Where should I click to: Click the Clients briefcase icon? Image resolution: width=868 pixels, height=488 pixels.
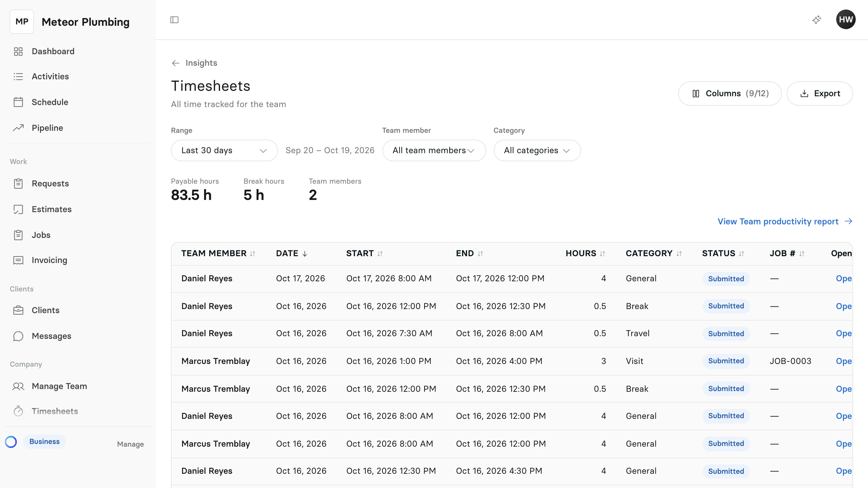tap(18, 310)
